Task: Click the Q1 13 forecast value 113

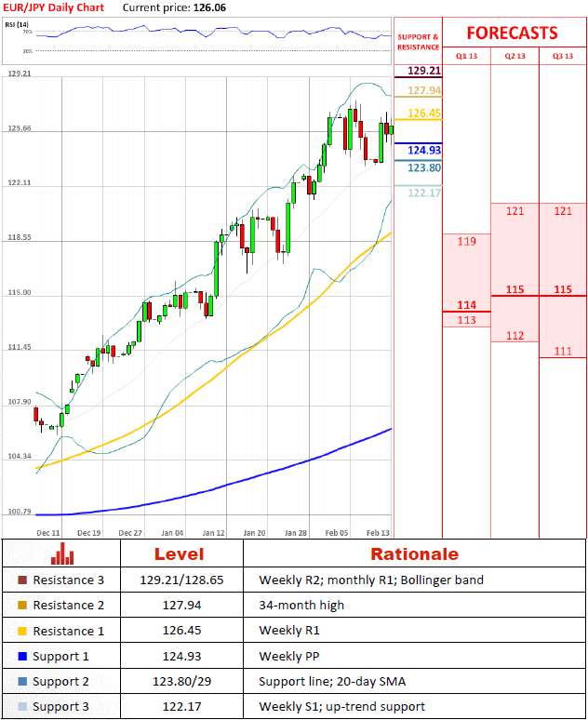Action: 466,320
